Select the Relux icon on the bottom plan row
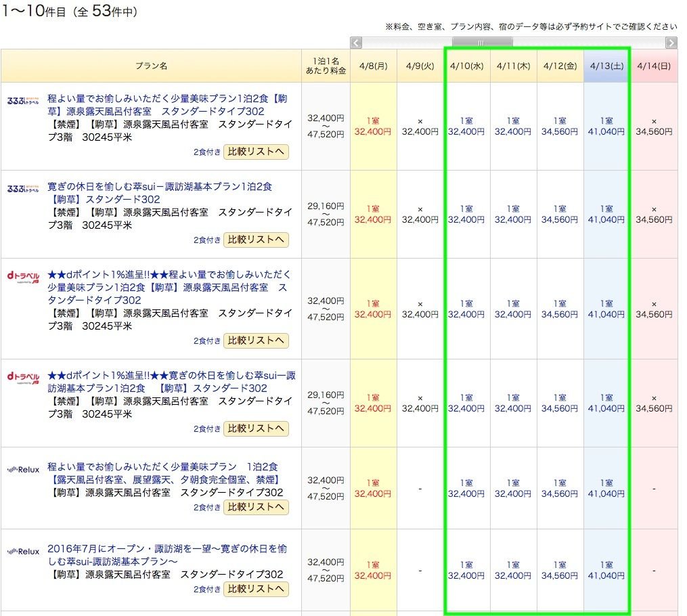Image resolution: width=687 pixels, height=616 pixels. tap(23, 552)
